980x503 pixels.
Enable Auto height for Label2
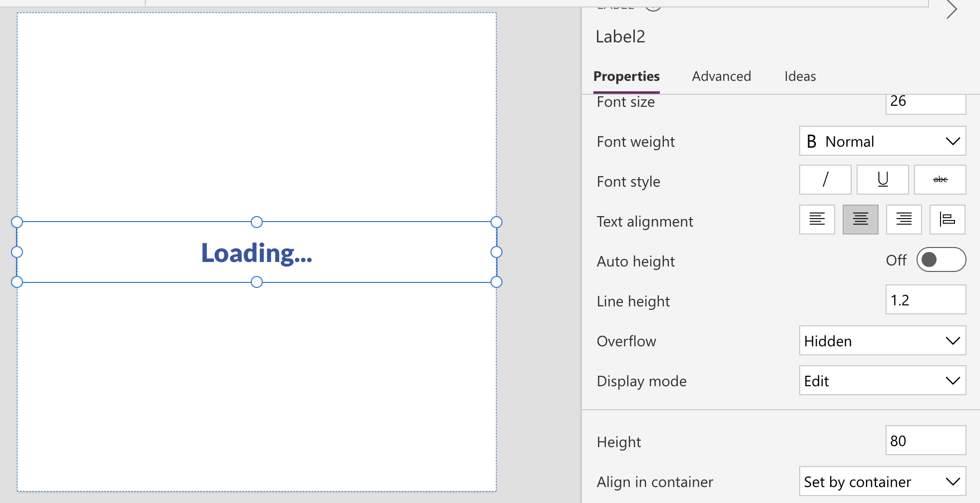[942, 259]
